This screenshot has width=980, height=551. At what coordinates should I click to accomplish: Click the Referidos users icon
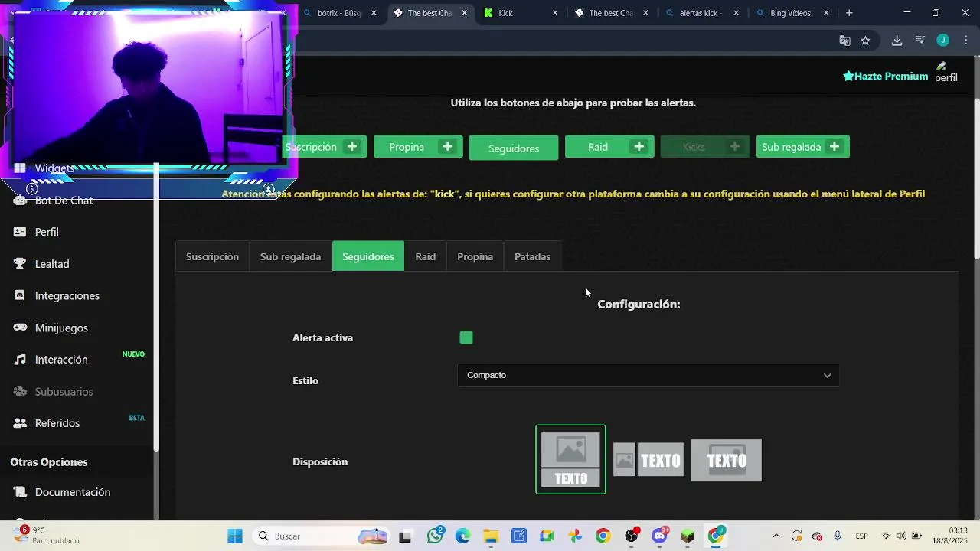point(20,423)
